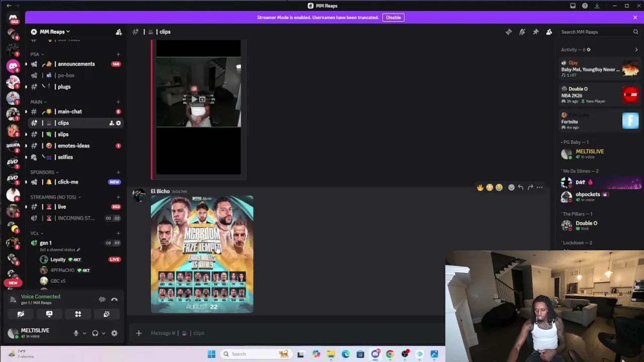The image size is (644, 362).
Task: Collapse the MAIN category
Action: click(38, 102)
